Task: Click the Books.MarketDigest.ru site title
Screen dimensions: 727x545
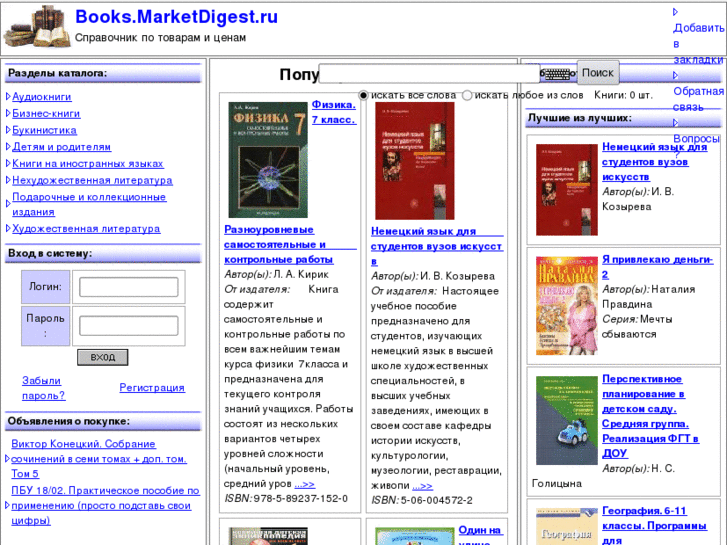Action: click(177, 17)
